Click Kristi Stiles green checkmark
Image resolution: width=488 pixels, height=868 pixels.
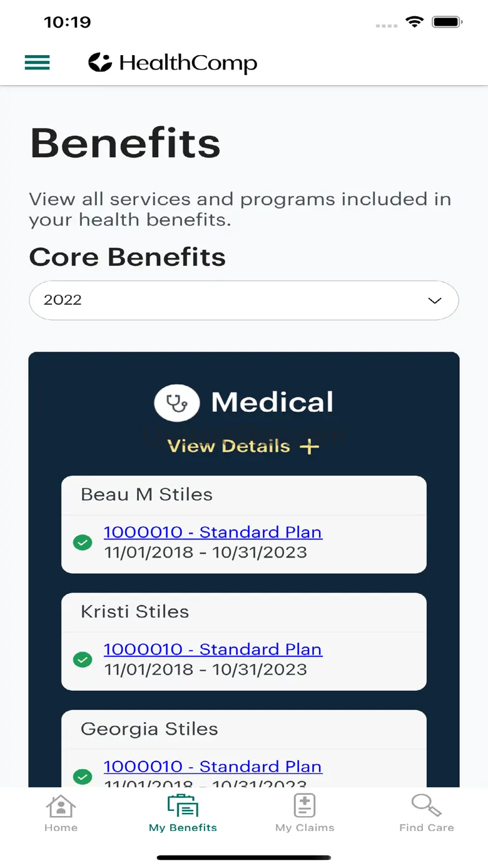pos(83,659)
